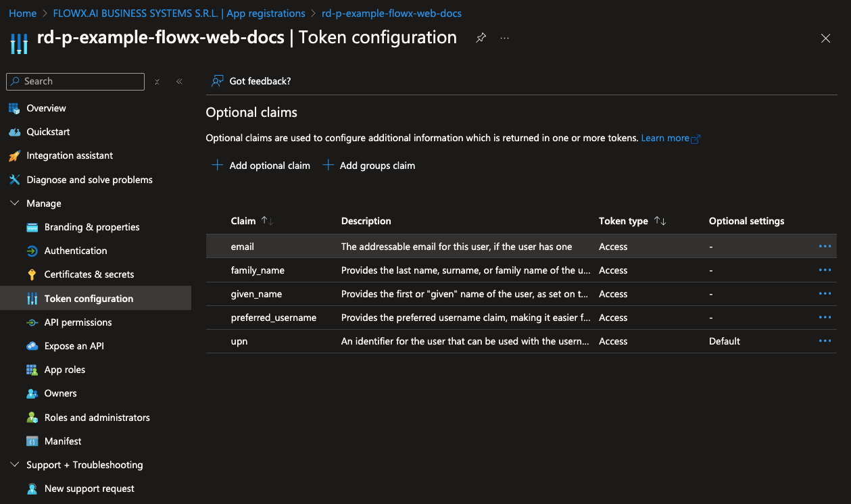The height and width of the screenshot is (504, 851).
Task: Collapse the Manage section
Action: click(15, 203)
